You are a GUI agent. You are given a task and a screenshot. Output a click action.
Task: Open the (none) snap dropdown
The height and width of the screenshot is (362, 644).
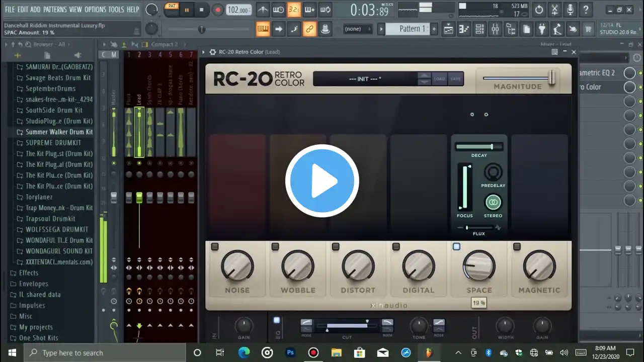click(x=358, y=29)
